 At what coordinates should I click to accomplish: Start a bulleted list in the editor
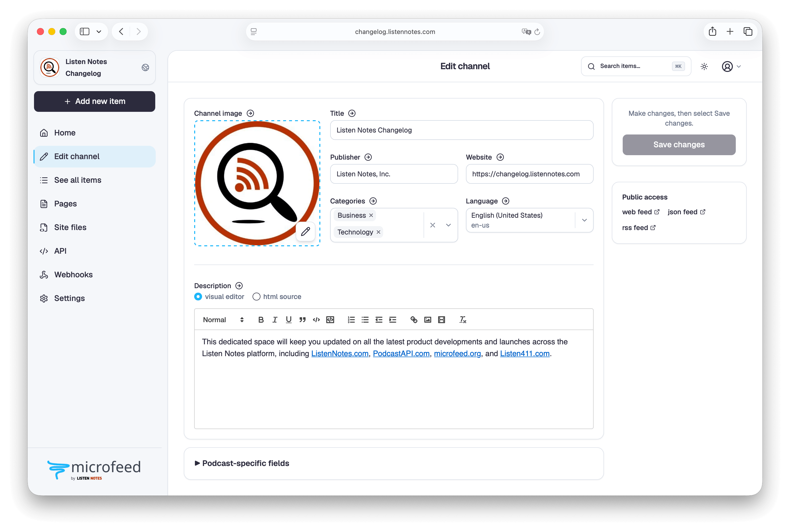click(365, 320)
